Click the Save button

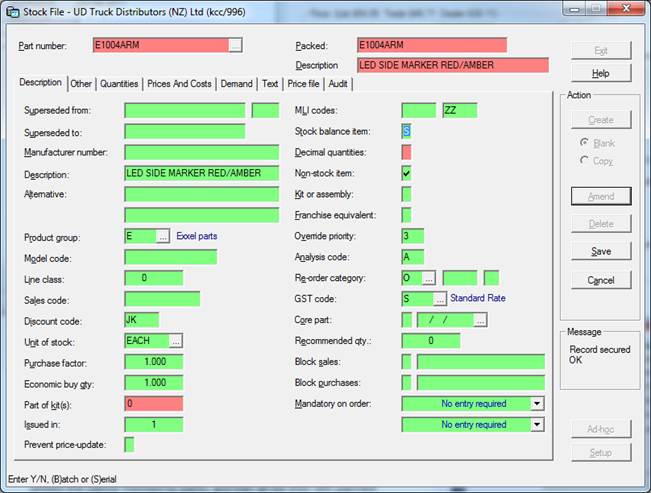click(601, 251)
